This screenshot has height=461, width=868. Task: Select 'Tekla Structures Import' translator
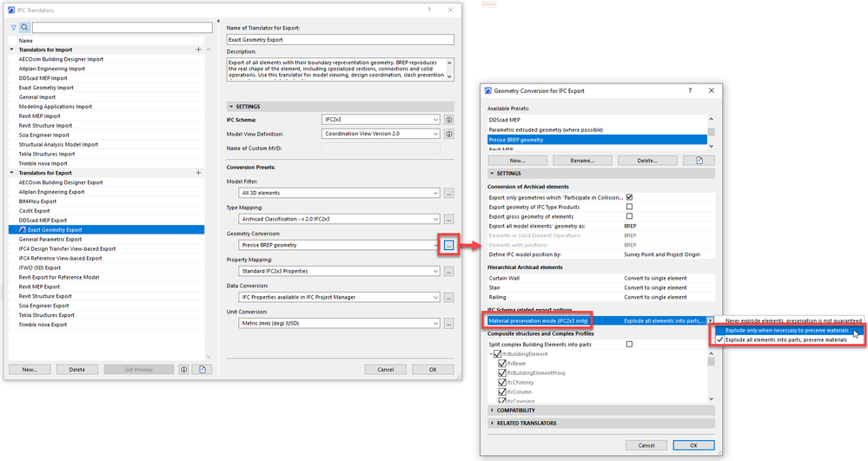click(47, 154)
